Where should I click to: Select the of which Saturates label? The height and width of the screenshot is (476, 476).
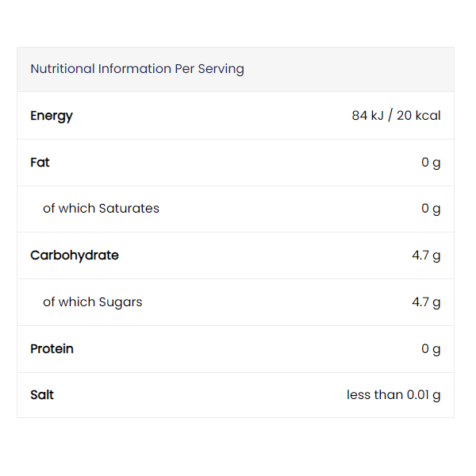tap(101, 209)
